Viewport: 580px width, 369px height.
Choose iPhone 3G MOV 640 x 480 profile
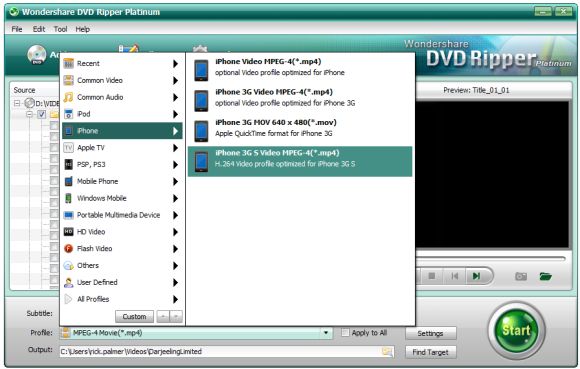coord(300,131)
